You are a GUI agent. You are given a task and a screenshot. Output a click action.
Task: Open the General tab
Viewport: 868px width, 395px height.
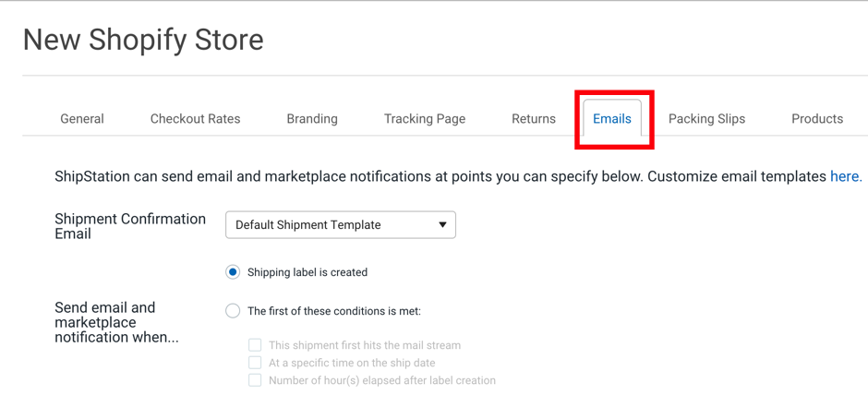[82, 119]
